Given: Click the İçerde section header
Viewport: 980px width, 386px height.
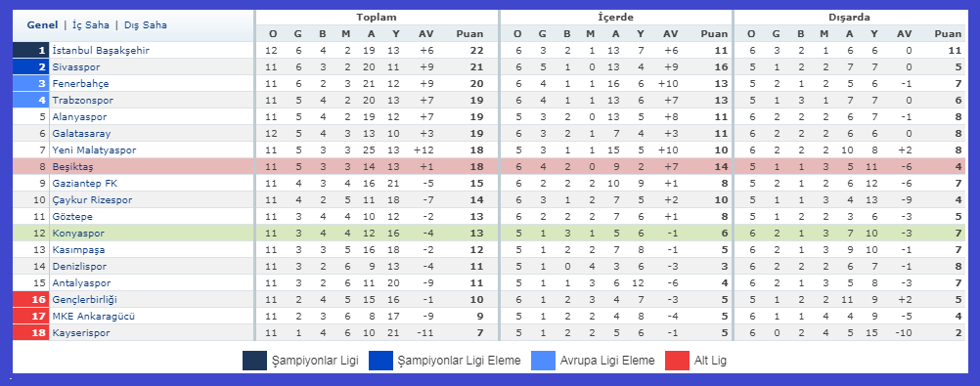Looking at the screenshot, I should pos(615,18).
